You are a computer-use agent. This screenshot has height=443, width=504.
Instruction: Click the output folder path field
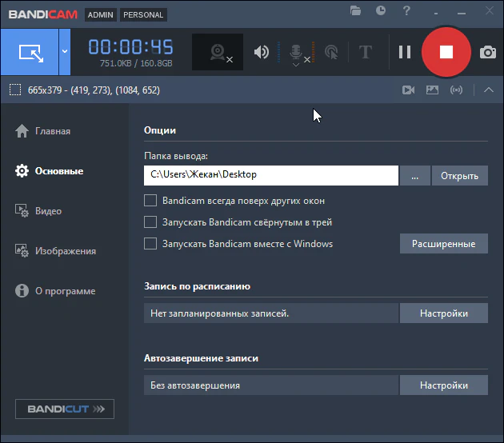click(270, 175)
